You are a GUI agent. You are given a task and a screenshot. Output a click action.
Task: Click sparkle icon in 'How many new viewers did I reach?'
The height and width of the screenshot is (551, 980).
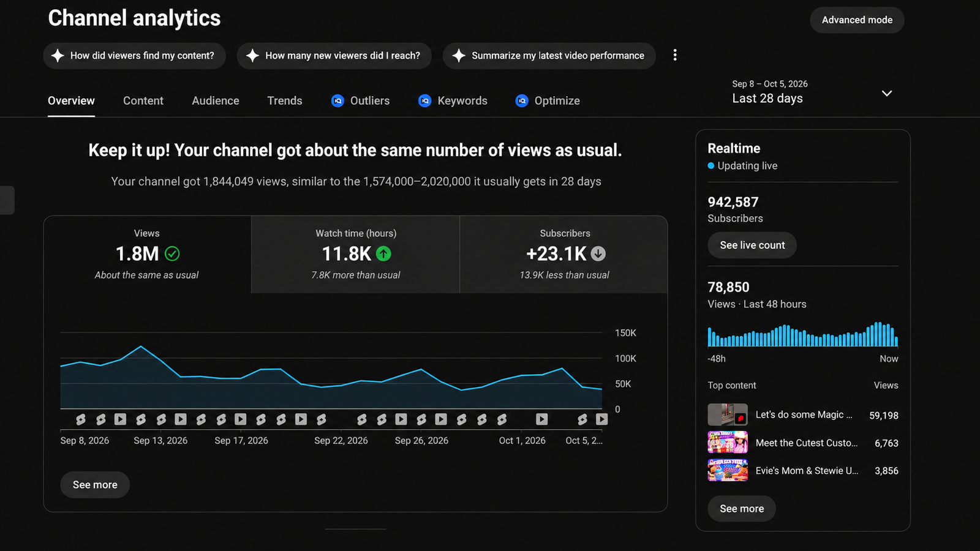pyautogui.click(x=252, y=56)
